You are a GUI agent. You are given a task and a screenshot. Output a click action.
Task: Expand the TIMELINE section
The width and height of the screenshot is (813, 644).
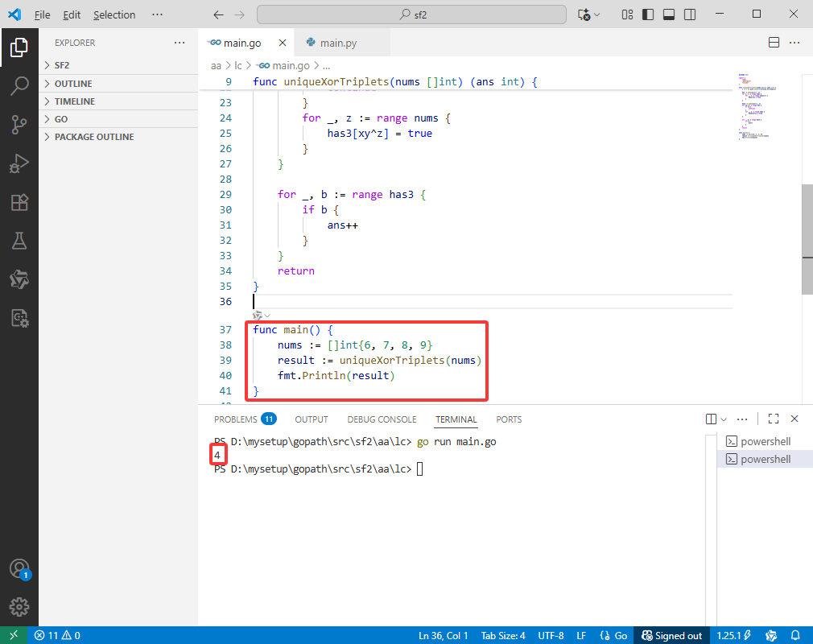[x=118, y=101]
